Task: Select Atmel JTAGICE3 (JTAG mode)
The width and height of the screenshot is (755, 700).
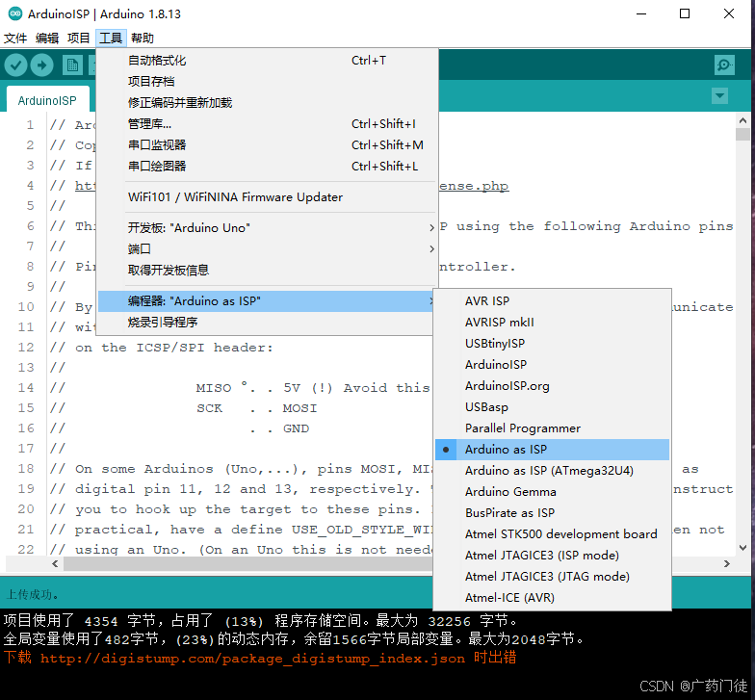Action: (x=553, y=576)
